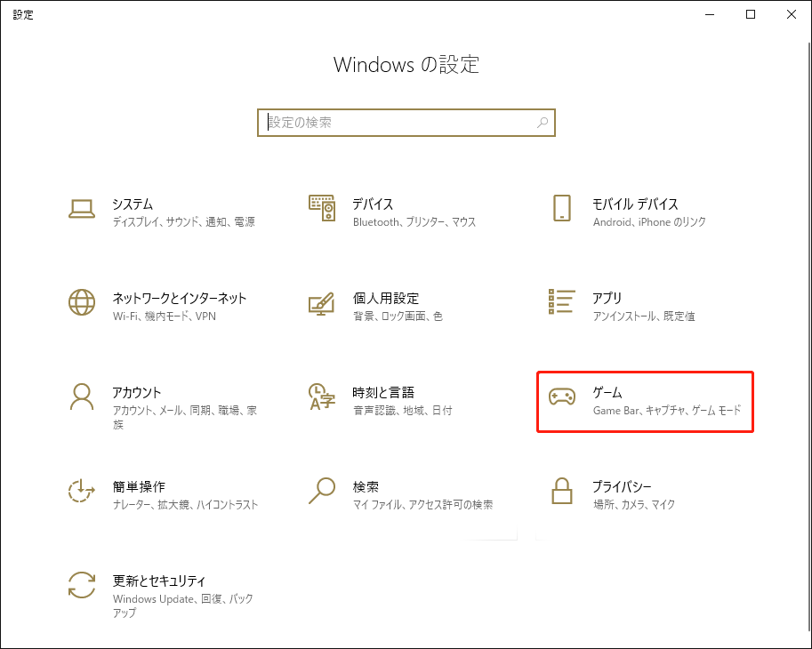
Task: Click the refresh arrows icon for 更新とセキュリティ
Action: point(82,585)
